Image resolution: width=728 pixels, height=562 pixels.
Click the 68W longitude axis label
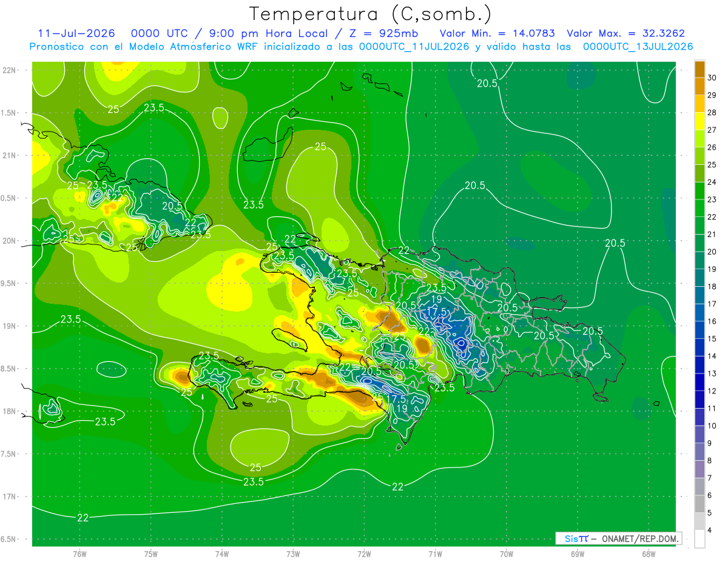tap(649, 554)
